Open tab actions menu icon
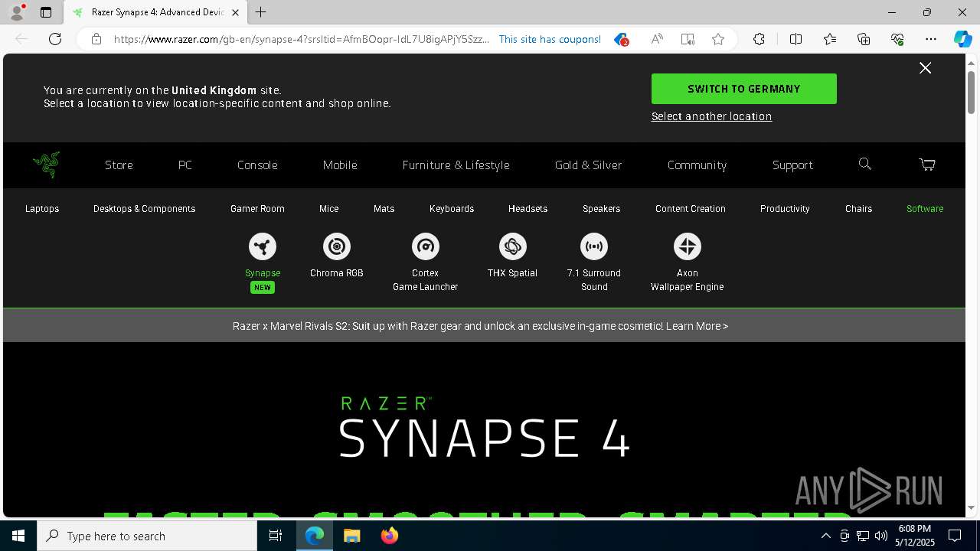The width and height of the screenshot is (980, 551). pos(46,12)
